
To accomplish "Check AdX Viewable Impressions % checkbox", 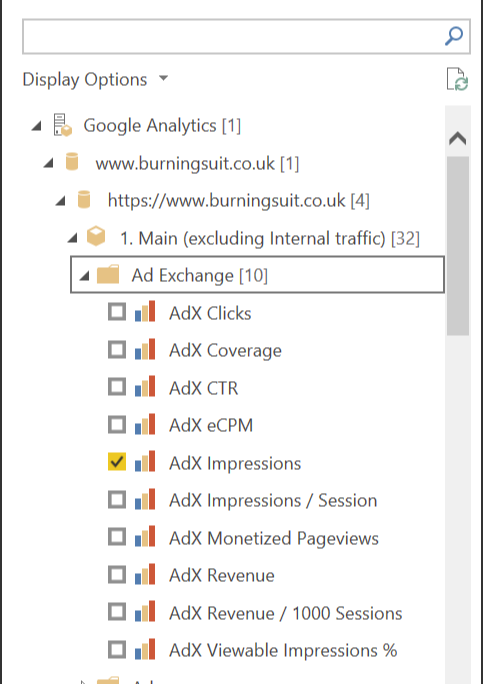I will 117,650.
